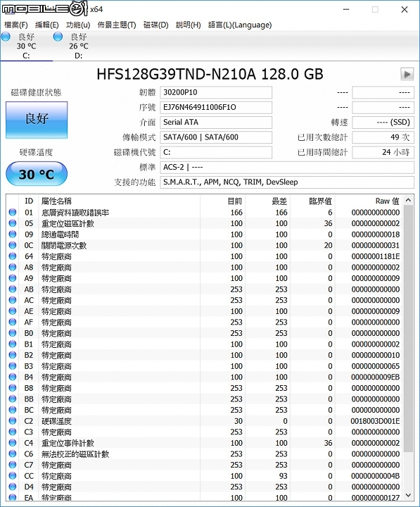Click the firmware field 30200P10
Screen dimensions: 420x507
tap(216, 92)
